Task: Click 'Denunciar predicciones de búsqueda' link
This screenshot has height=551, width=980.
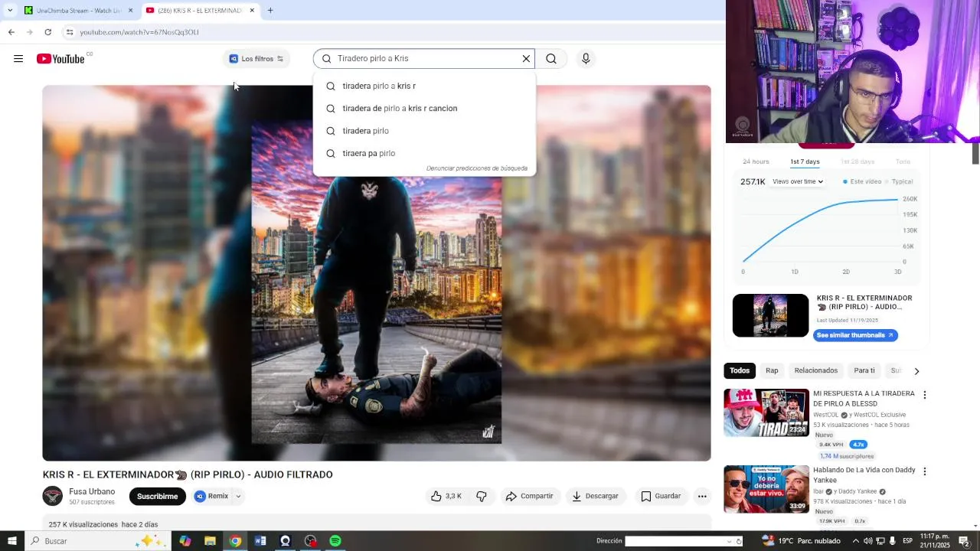Action: tap(476, 168)
